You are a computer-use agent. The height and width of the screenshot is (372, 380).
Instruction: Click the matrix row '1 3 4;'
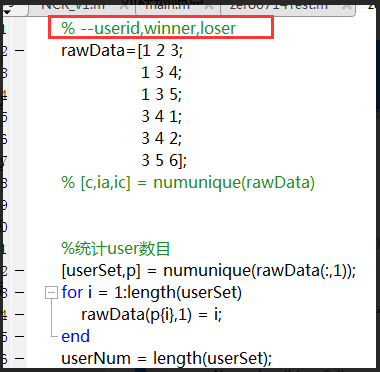pos(161,73)
